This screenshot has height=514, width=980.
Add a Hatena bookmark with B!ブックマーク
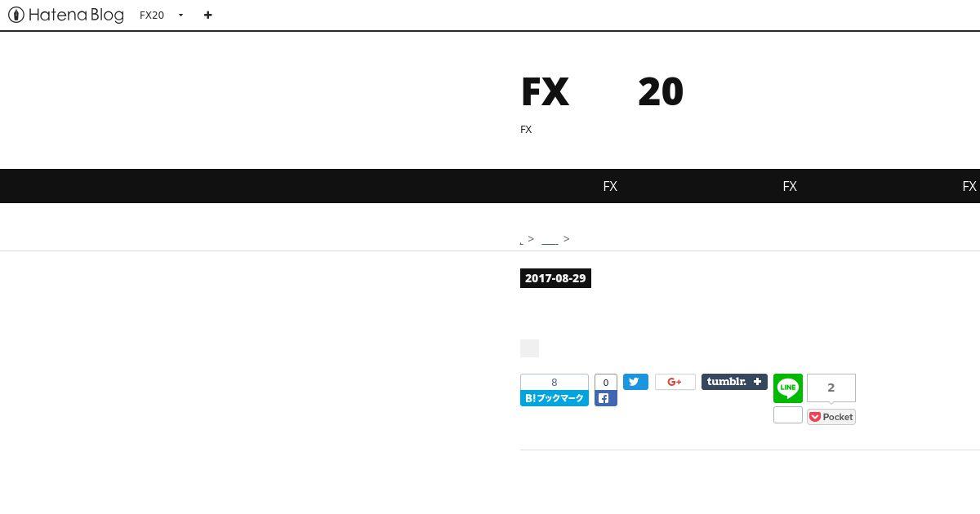pyautogui.click(x=555, y=398)
